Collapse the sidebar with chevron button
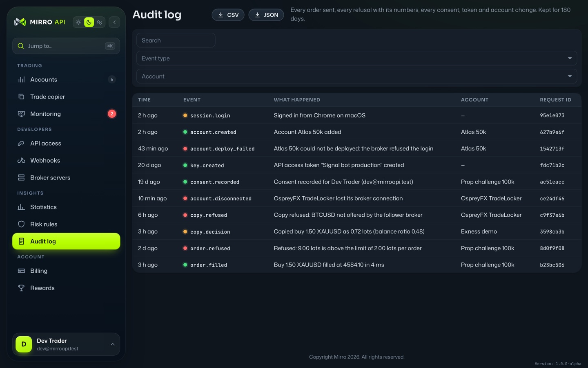Image resolution: width=588 pixels, height=368 pixels. (x=114, y=22)
